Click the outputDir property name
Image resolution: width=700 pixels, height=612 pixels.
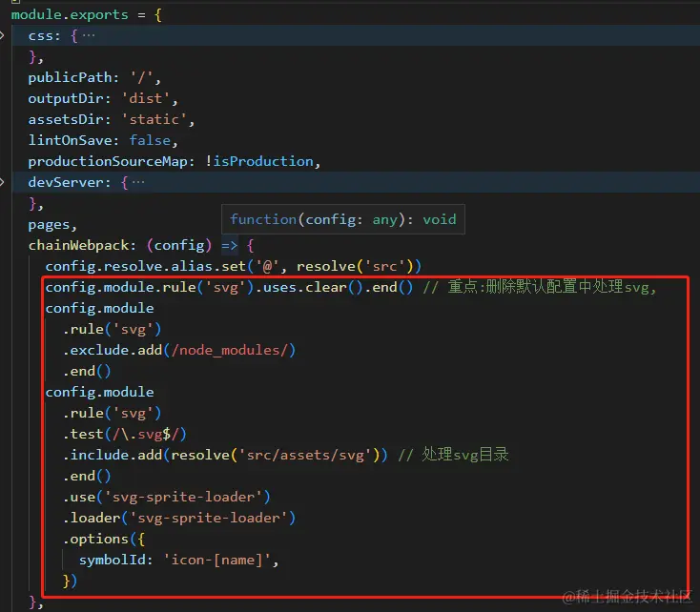[66, 98]
